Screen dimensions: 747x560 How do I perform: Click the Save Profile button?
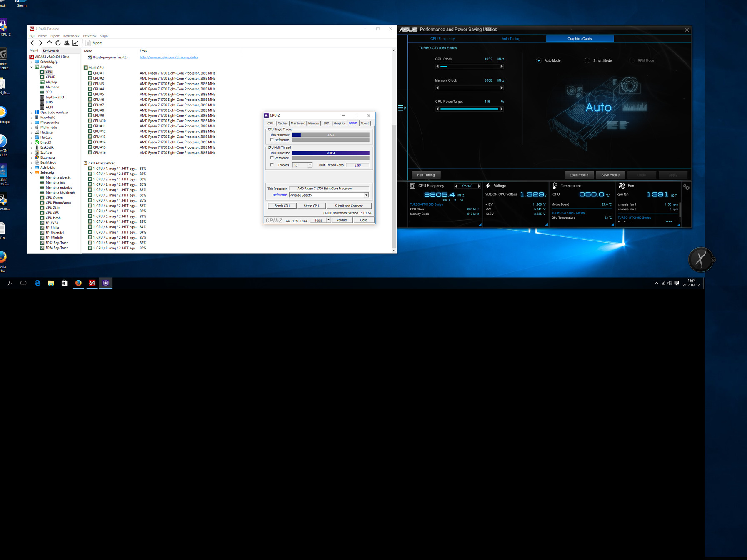[x=610, y=175]
